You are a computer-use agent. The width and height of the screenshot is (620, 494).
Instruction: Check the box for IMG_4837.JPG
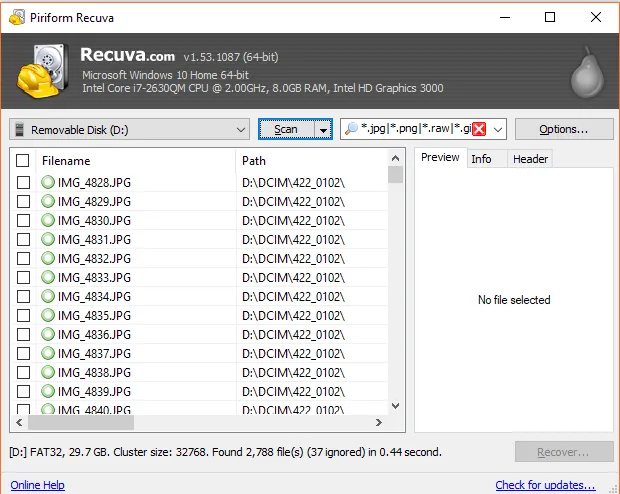[x=23, y=353]
